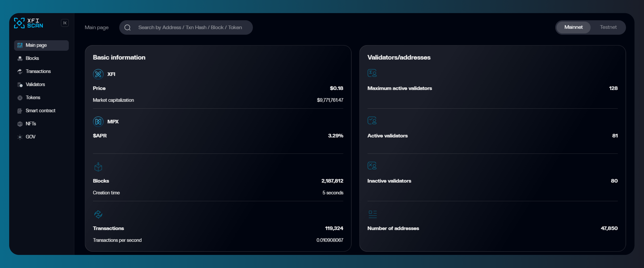Click the Inactive validators icon
Viewport: 644px width, 268px height.
372,166
